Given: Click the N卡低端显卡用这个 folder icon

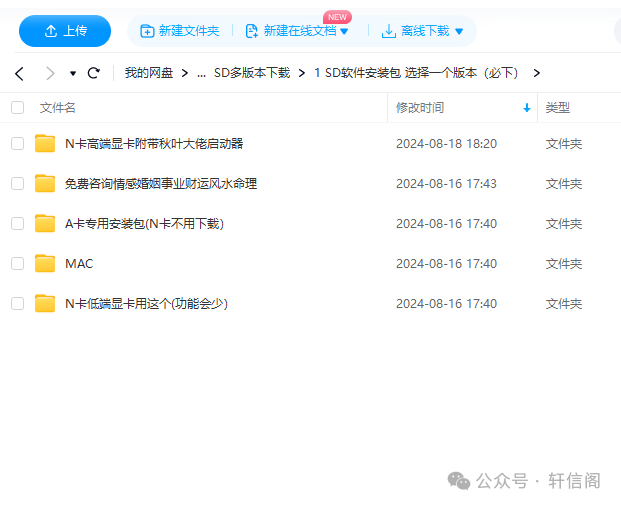Looking at the screenshot, I should point(45,304).
